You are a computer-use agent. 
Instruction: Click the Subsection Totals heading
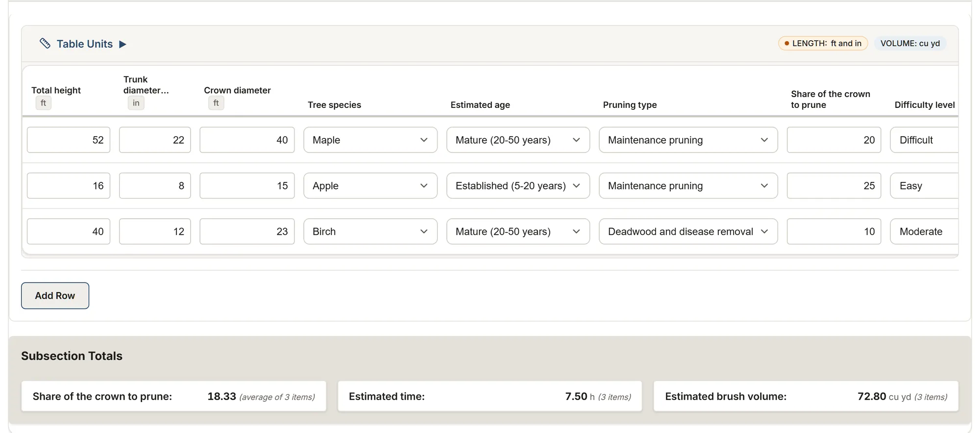(x=72, y=356)
